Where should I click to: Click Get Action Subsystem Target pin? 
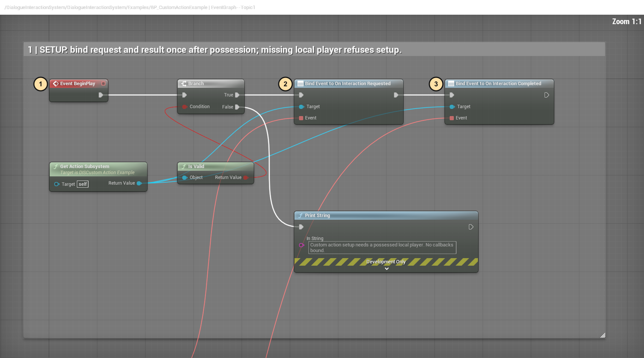pos(56,184)
